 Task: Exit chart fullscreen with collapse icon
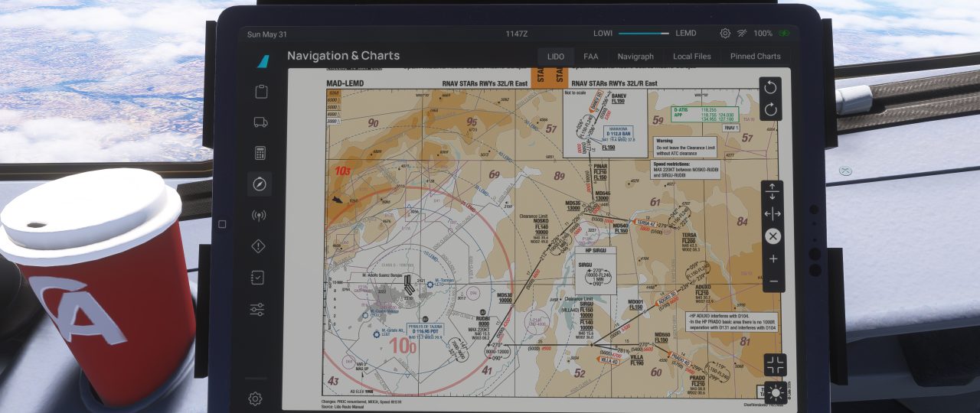click(x=776, y=364)
